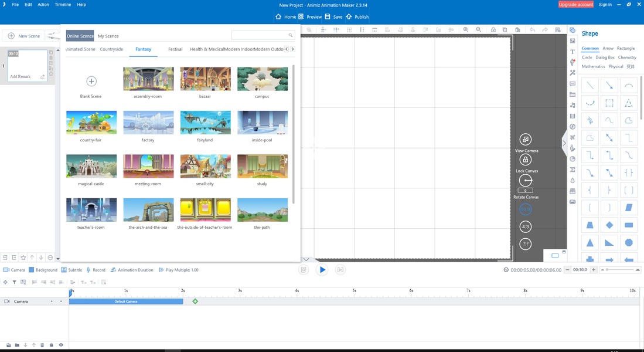Viewport: 644px width, 352px height.
Task: Select the triangle shape
Action: click(590, 243)
